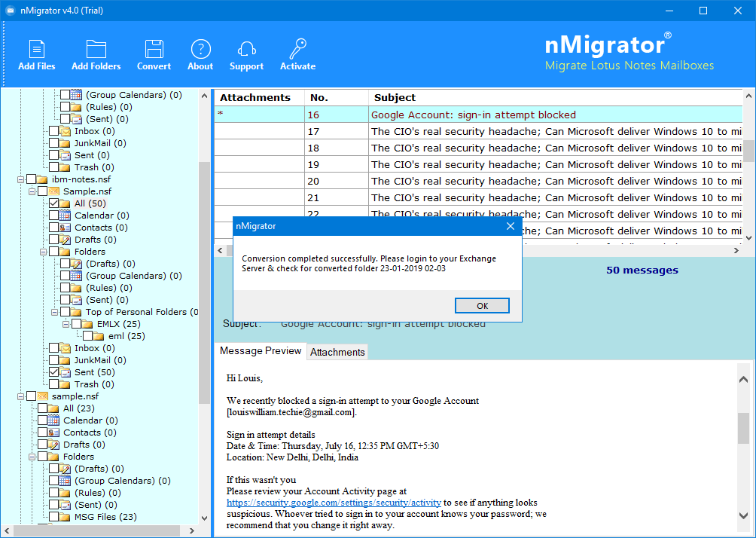756x538 pixels.
Task: Collapse the Top of Personal Folders node
Action: pos(54,313)
